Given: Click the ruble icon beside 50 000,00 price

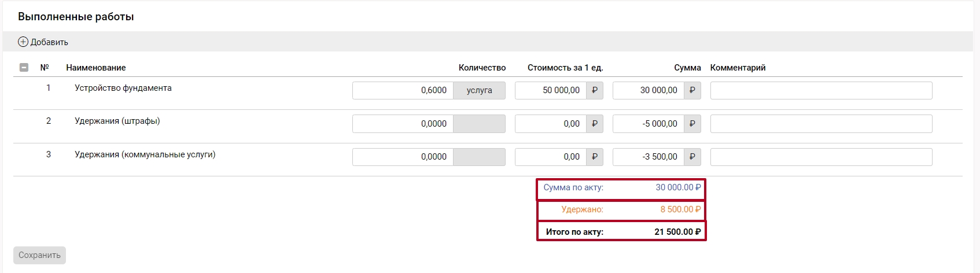Looking at the screenshot, I should coord(594,90).
